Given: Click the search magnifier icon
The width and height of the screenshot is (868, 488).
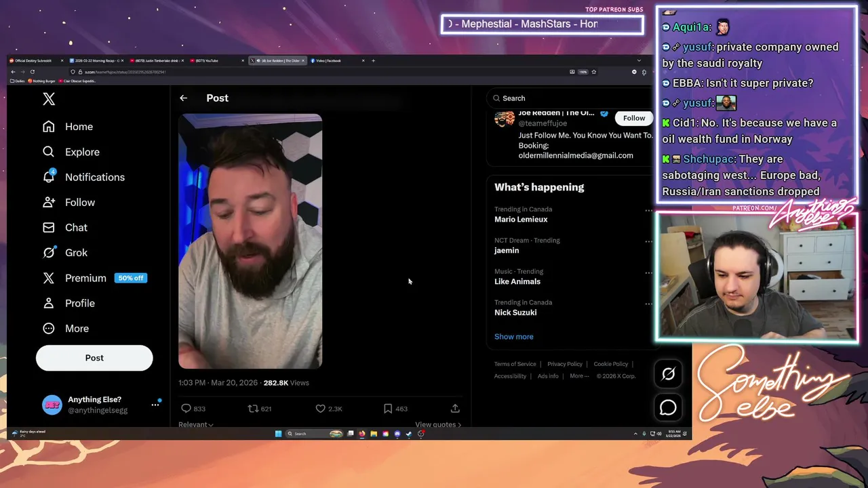Looking at the screenshot, I should click(496, 98).
